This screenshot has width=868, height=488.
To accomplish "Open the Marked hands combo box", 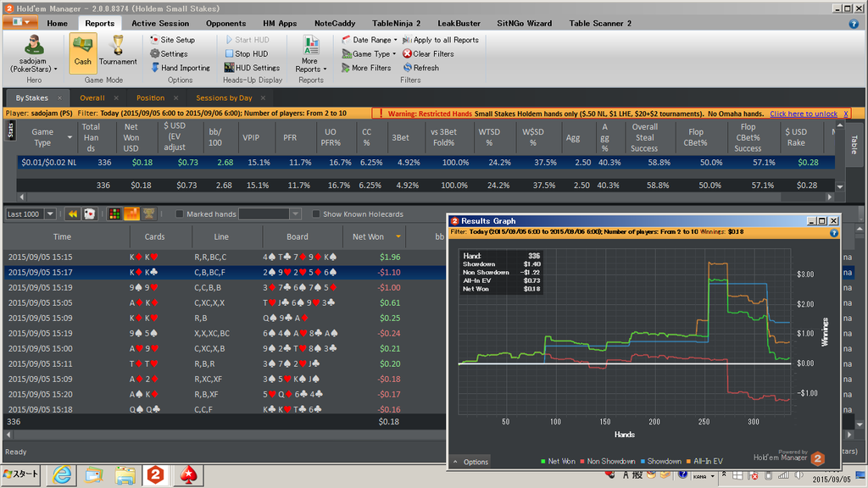I will (x=270, y=214).
